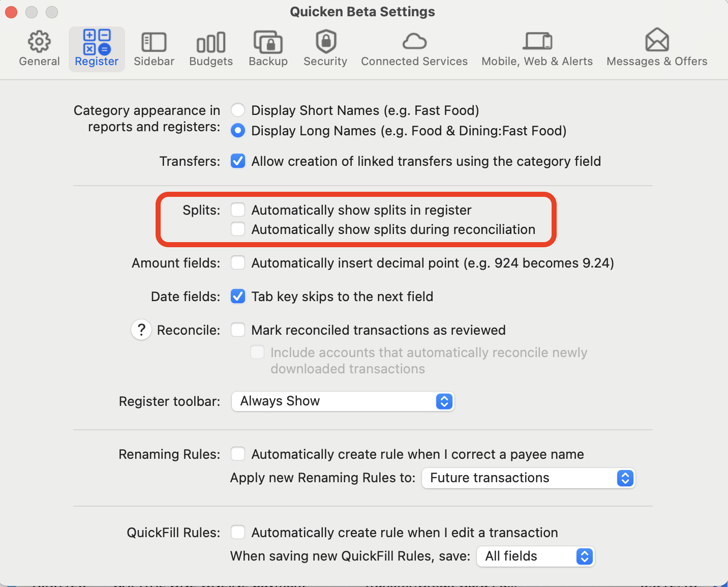Enable Mark reconciled transactions as reviewed
Image resolution: width=728 pixels, height=587 pixels.
[238, 330]
